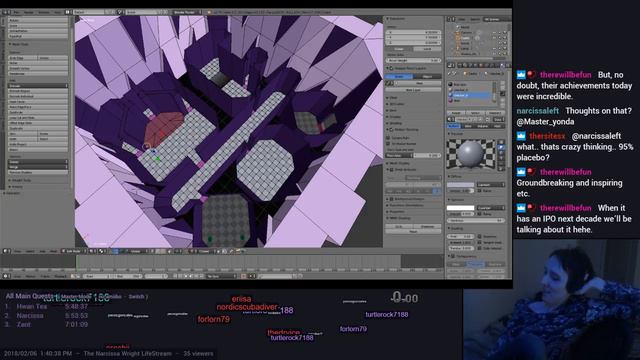Remove the material slot with minus icon

[502, 88]
